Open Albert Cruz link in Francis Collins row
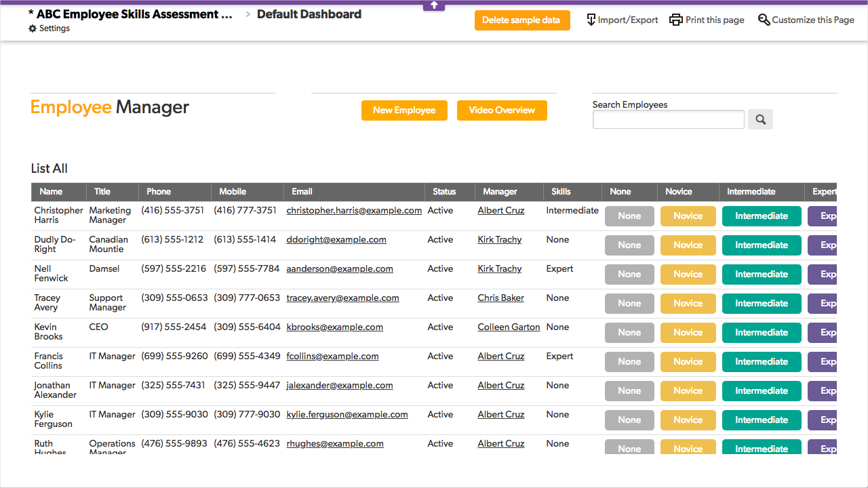Viewport: 868px width, 488px height. click(x=500, y=357)
